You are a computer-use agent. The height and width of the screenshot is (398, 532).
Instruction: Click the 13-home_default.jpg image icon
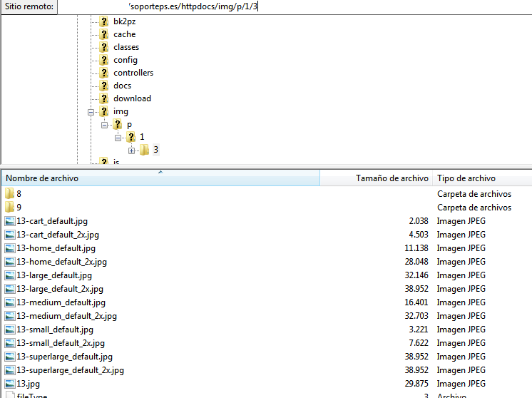tap(10, 248)
